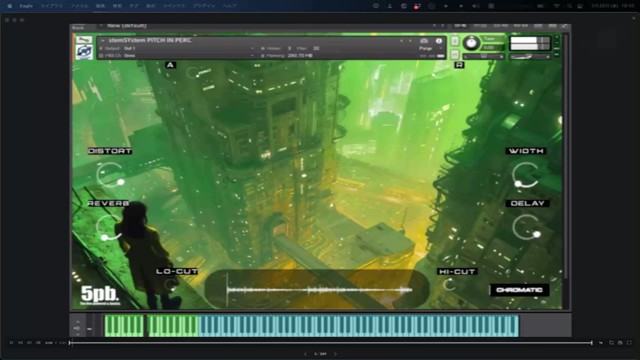The image size is (640, 360).
Task: Click the WIDTH knob
Action: pos(525,175)
